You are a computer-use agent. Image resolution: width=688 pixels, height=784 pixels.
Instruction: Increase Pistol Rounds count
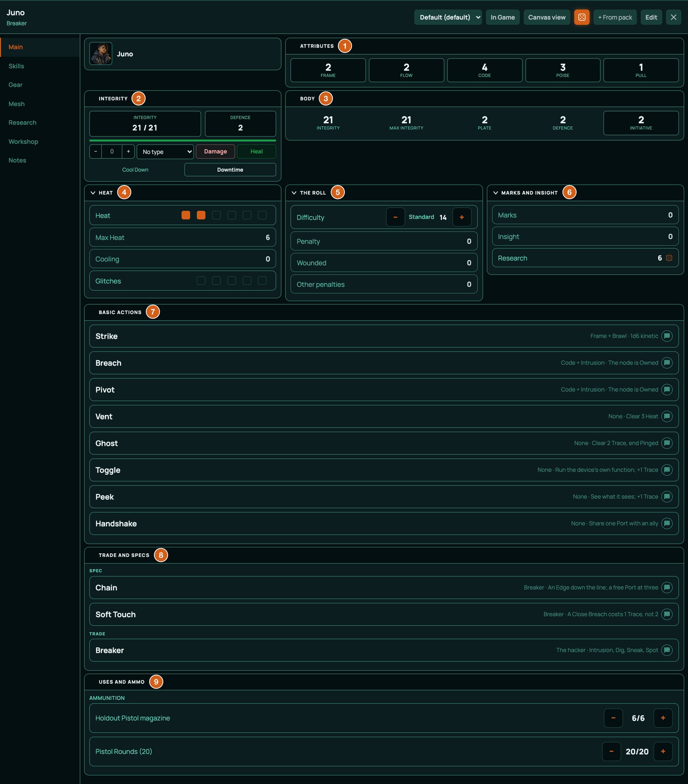(x=663, y=751)
